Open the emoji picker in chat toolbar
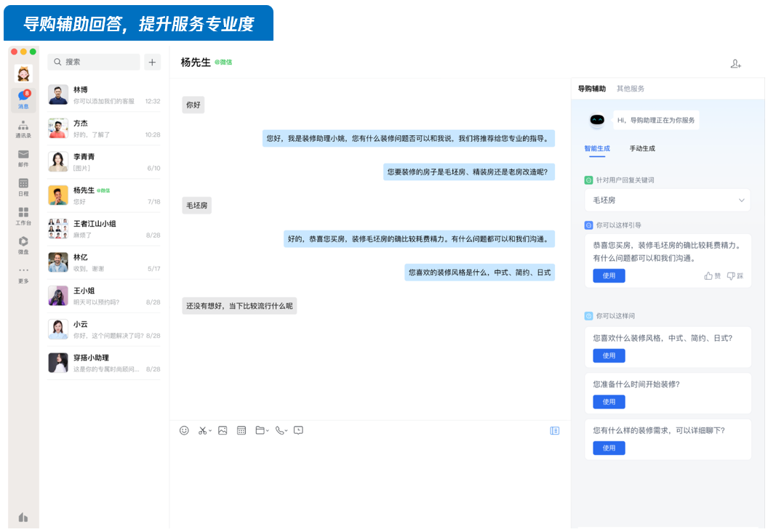 184,430
